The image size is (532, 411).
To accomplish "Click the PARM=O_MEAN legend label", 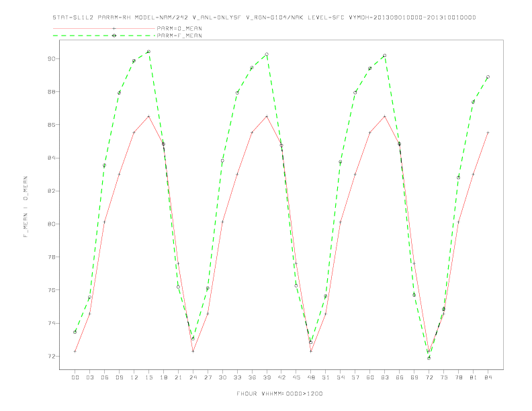I will (179, 28).
